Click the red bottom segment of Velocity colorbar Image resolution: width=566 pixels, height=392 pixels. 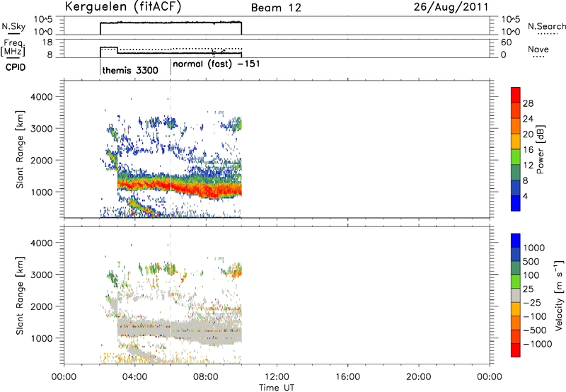click(516, 350)
